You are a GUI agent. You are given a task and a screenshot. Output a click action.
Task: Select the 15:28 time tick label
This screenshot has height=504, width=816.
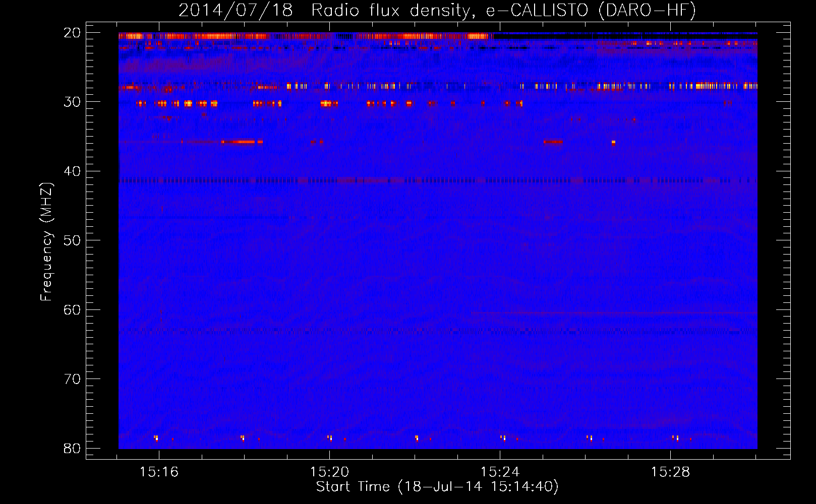[670, 472]
